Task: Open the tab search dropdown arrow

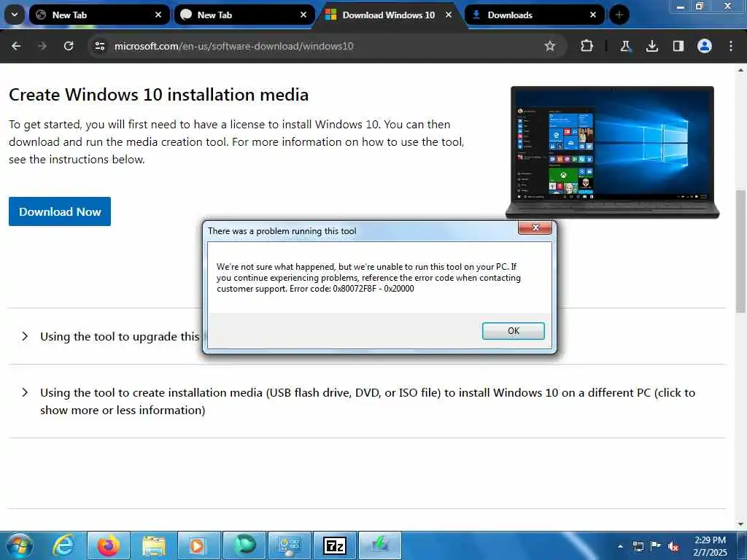Action: point(15,15)
